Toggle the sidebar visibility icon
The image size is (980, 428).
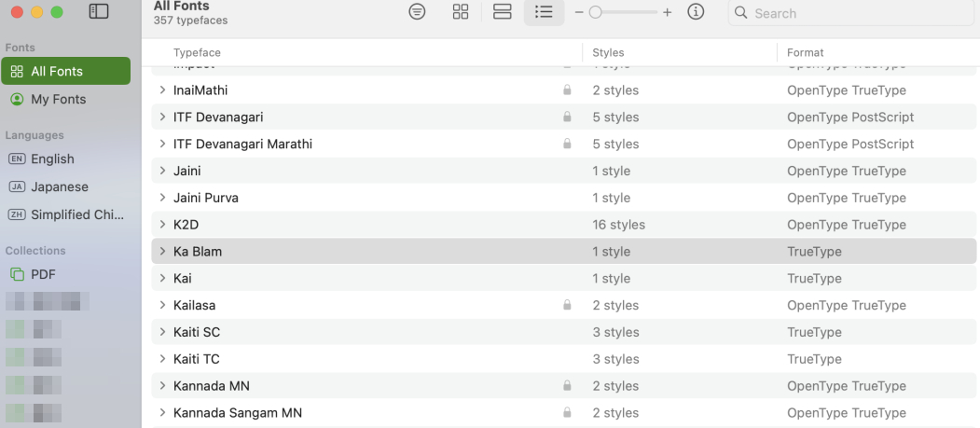pos(98,12)
